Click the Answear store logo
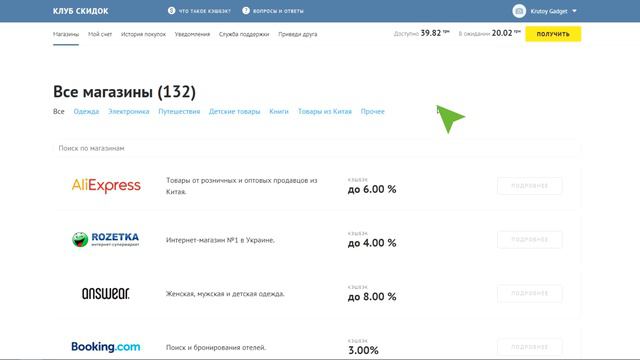Screen dimensions: 640x360 pyautogui.click(x=106, y=293)
